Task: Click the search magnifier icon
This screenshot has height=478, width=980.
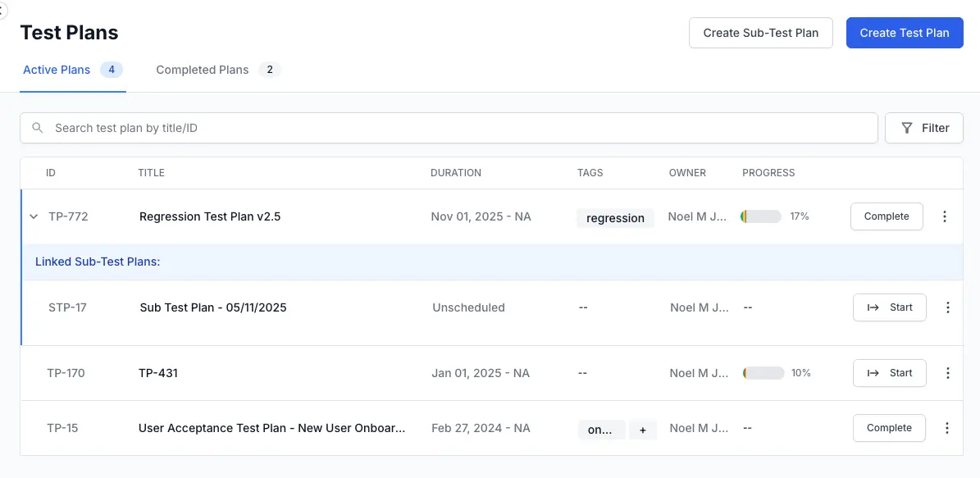Action: (x=38, y=128)
